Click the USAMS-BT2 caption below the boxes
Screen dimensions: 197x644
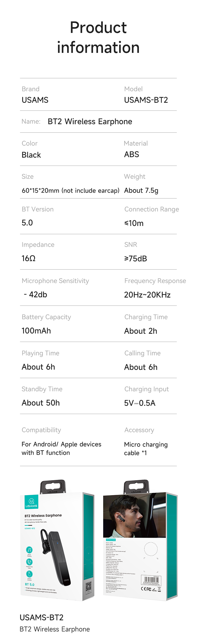click(41, 617)
